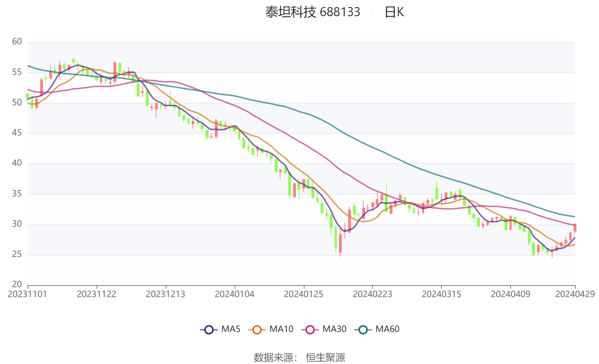This screenshot has width=599, height=364.
Task: Click the 20231101 date on x-axis
Action: (27, 294)
